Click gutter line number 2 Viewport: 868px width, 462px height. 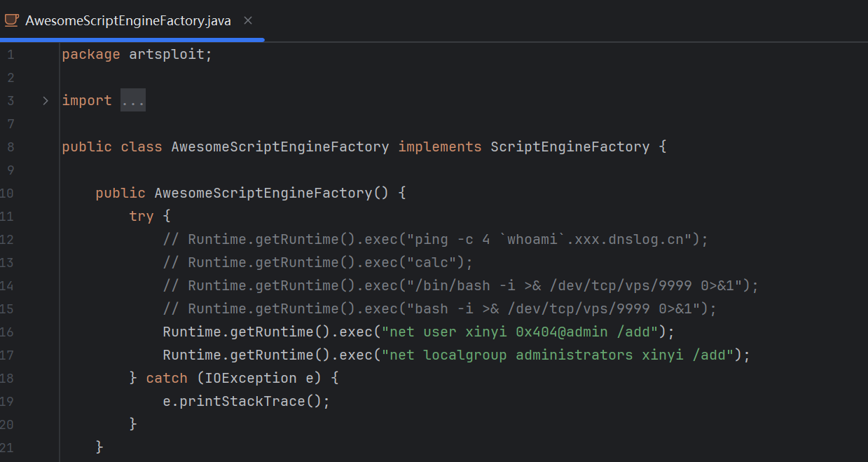click(x=11, y=78)
